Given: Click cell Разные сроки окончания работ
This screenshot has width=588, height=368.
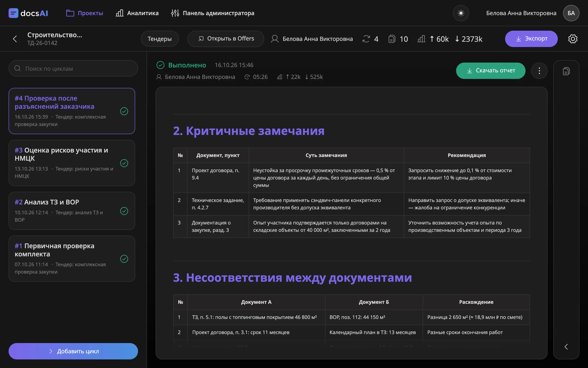Looking at the screenshot, I should pos(476,332).
